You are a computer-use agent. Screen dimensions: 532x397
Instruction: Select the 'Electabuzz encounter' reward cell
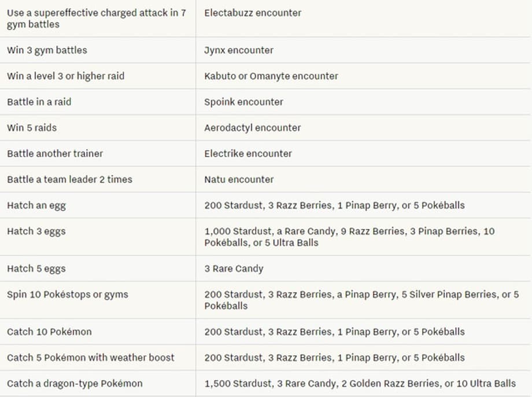[x=253, y=13]
